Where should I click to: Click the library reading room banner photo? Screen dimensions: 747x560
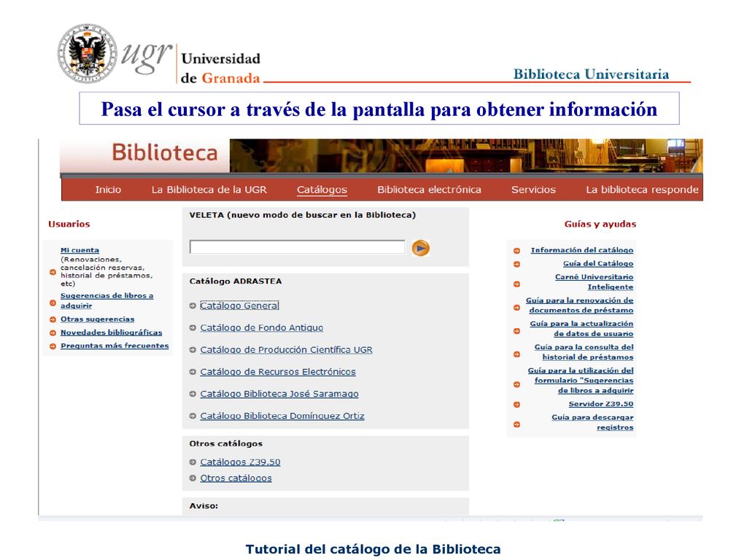coord(466,156)
